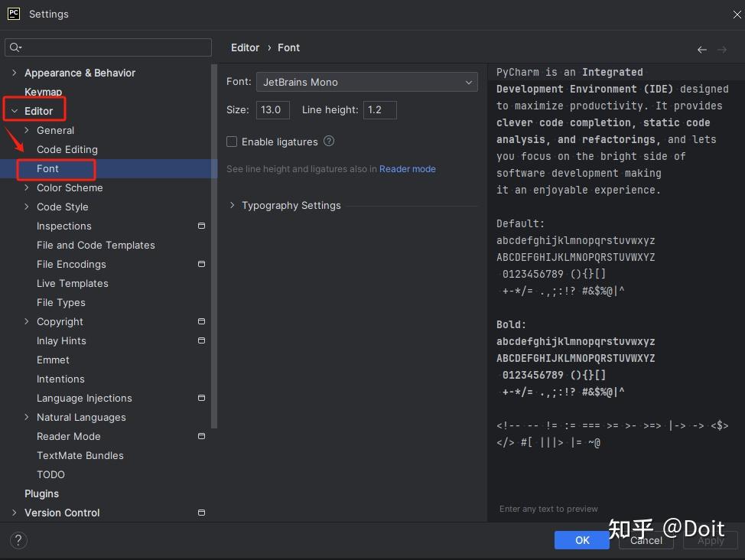Select the Color Scheme tree item
Viewport: 745px width, 560px height.
click(70, 187)
